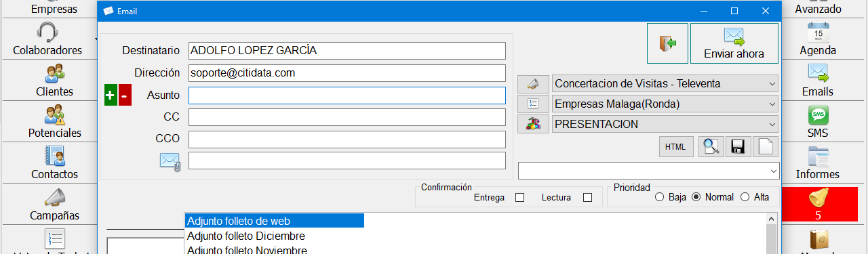Viewport: 868px width, 254px height.
Task: Open the list icon below Campañas
Action: [54, 239]
